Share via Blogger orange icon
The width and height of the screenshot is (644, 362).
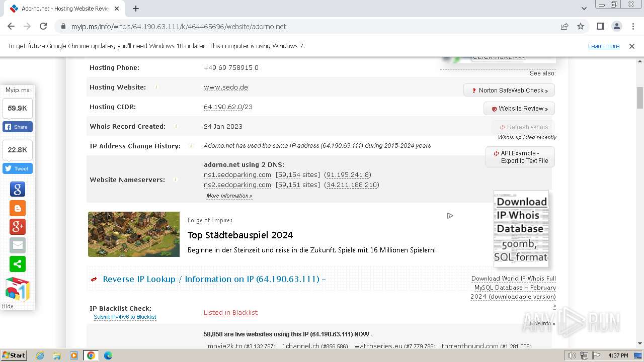click(x=18, y=208)
